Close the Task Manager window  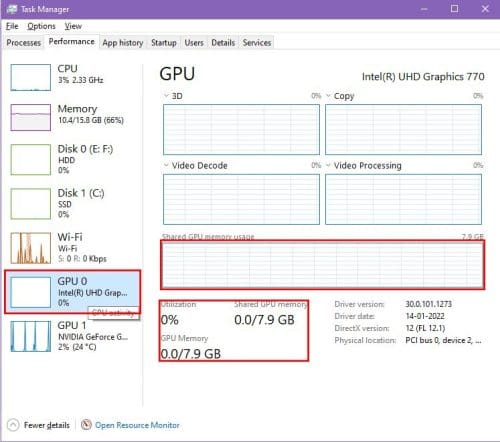click(485, 9)
